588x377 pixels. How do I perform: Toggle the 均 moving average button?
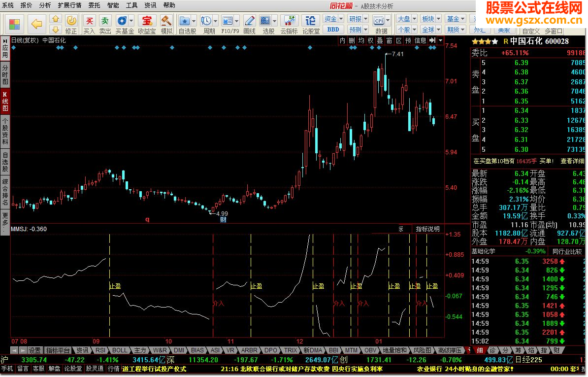361,40
